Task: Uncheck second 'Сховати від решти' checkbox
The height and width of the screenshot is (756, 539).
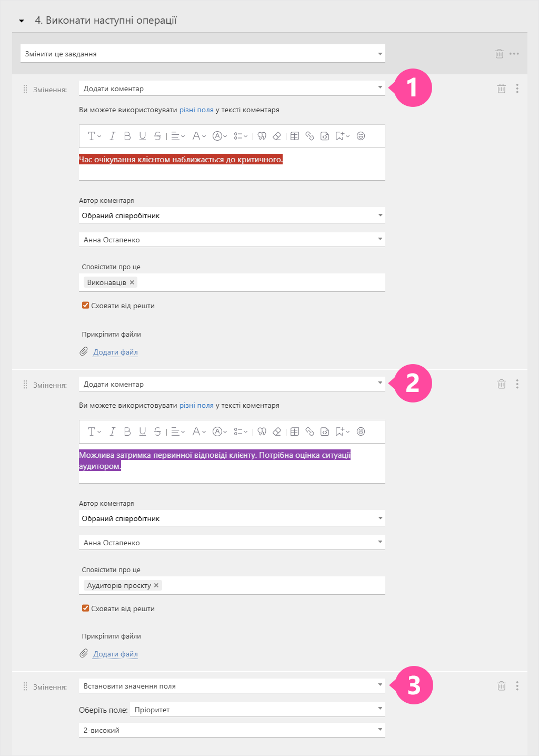Action: point(85,608)
